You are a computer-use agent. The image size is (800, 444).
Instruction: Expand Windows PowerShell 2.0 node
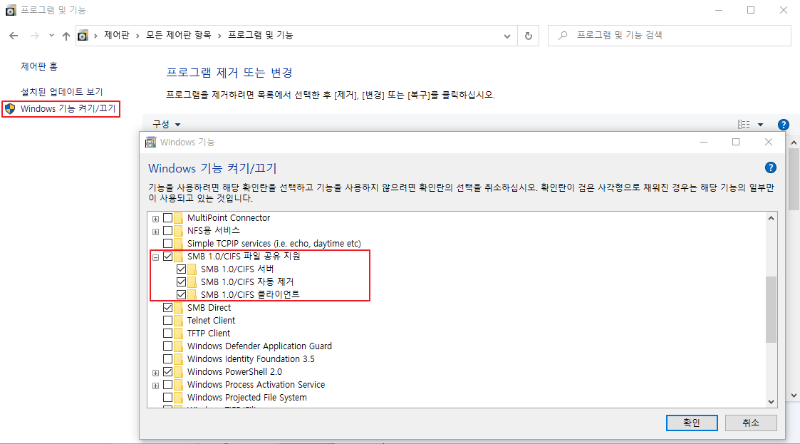point(156,373)
